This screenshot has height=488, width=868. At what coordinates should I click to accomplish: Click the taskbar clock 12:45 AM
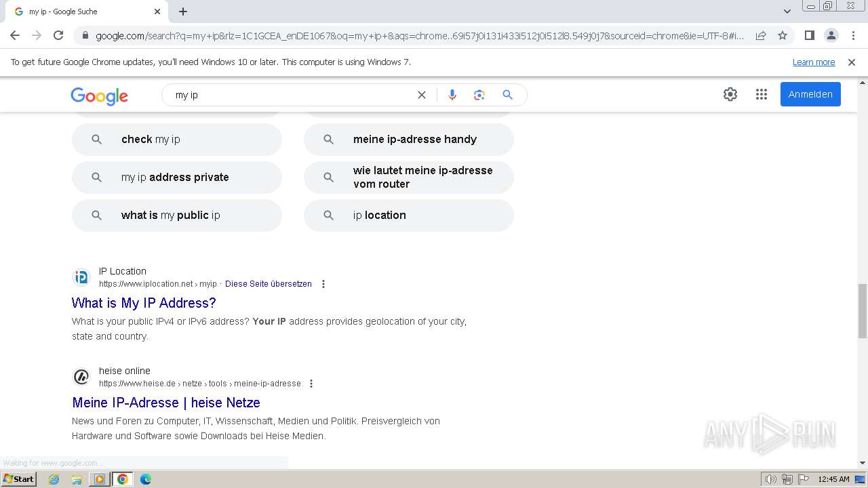(833, 479)
